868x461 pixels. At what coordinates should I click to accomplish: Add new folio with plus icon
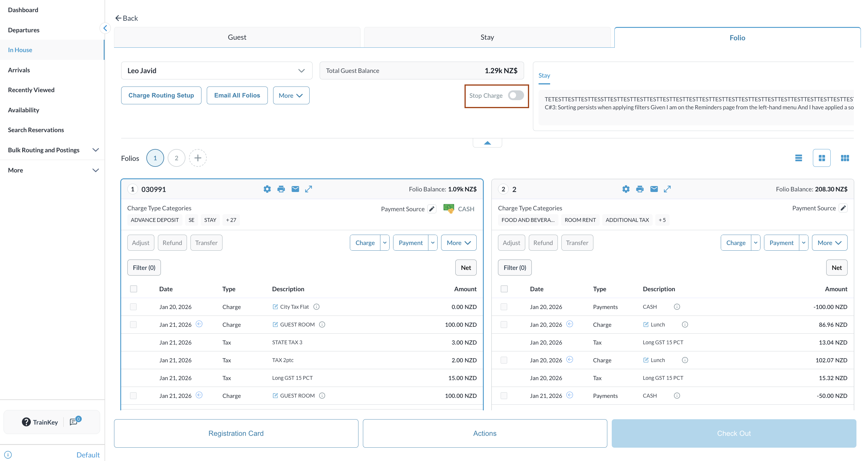[x=198, y=158]
